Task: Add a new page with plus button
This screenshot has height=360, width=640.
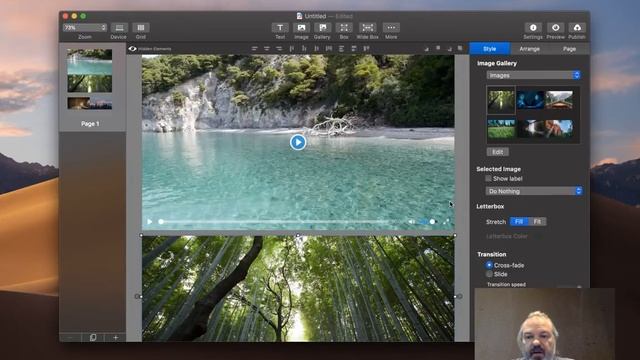Action: point(116,338)
